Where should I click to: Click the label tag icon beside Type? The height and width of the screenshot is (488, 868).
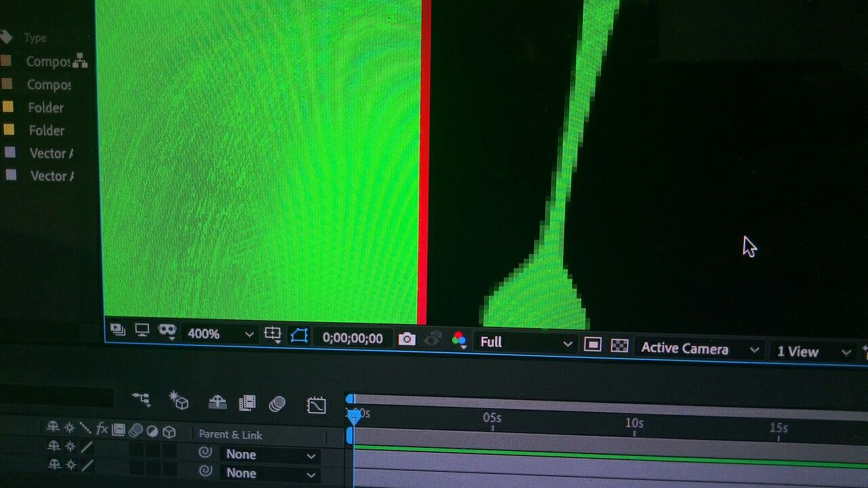[x=6, y=37]
